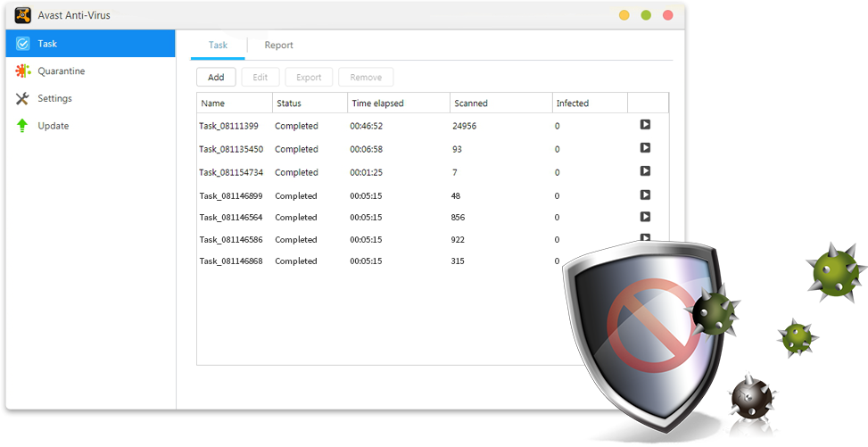The width and height of the screenshot is (868, 447).
Task: Click the Add button
Action: pyautogui.click(x=216, y=78)
